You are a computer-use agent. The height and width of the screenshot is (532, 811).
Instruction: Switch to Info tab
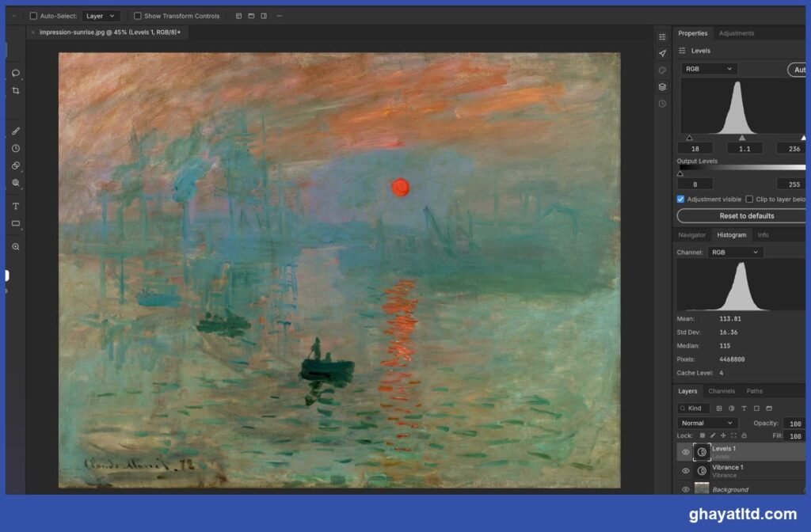[x=763, y=234]
